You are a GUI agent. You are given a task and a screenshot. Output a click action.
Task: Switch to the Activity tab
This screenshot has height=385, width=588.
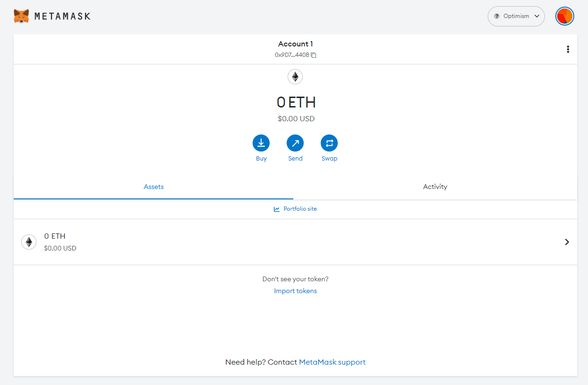435,187
